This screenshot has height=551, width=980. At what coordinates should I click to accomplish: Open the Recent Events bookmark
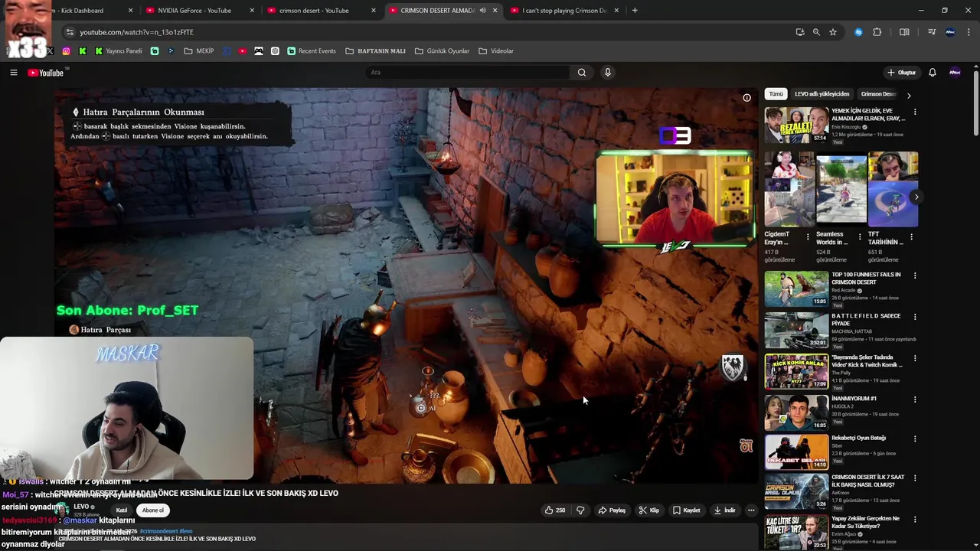click(312, 51)
